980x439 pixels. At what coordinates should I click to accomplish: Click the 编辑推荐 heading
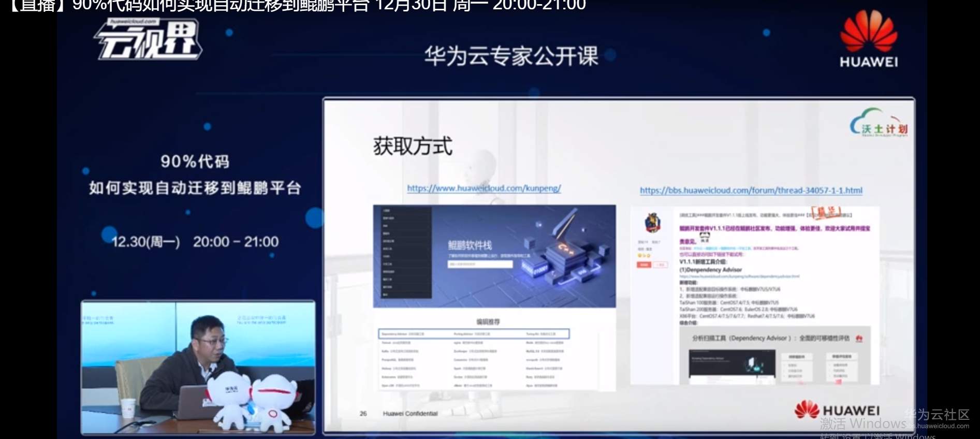pos(488,321)
